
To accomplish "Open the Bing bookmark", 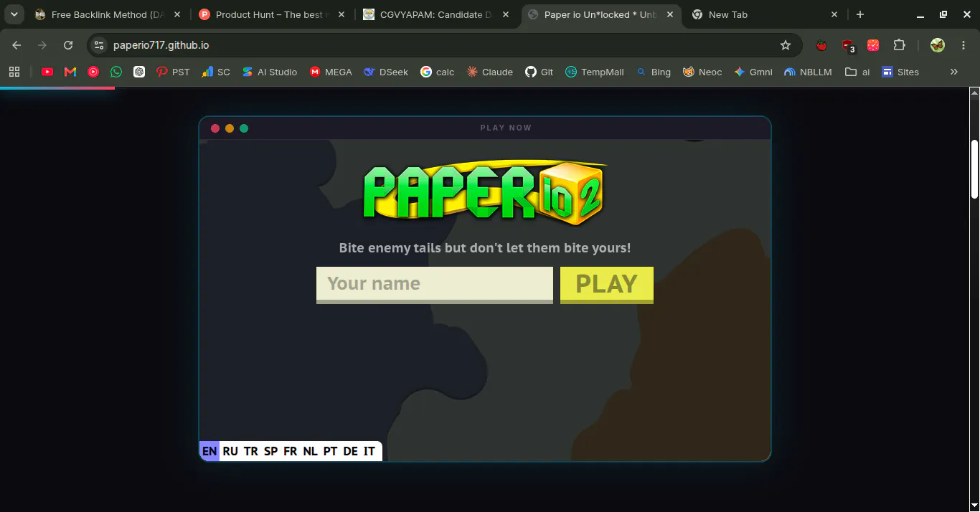I will click(654, 72).
